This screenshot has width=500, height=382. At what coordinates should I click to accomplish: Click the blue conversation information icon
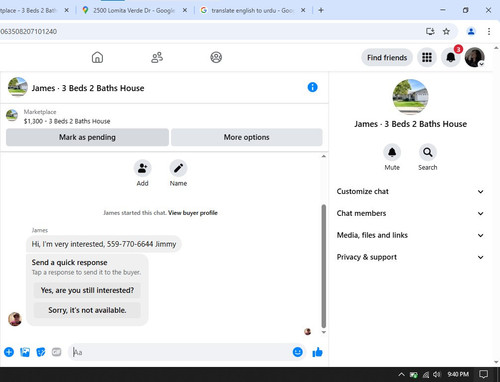point(312,87)
